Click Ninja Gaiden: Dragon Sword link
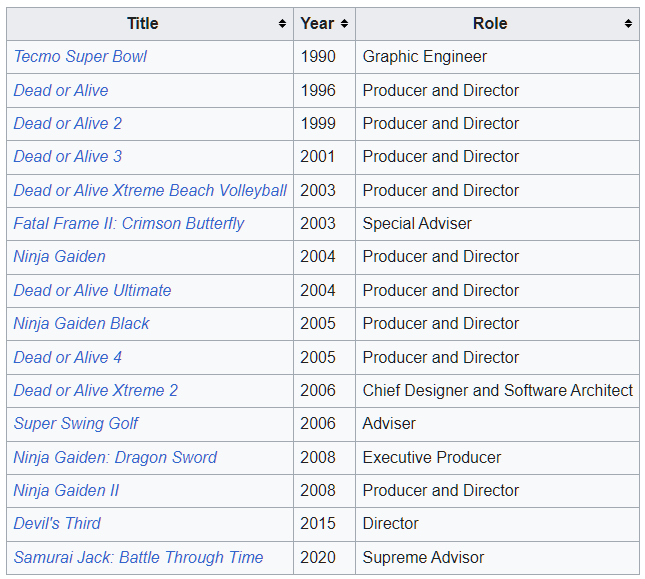 pos(115,458)
